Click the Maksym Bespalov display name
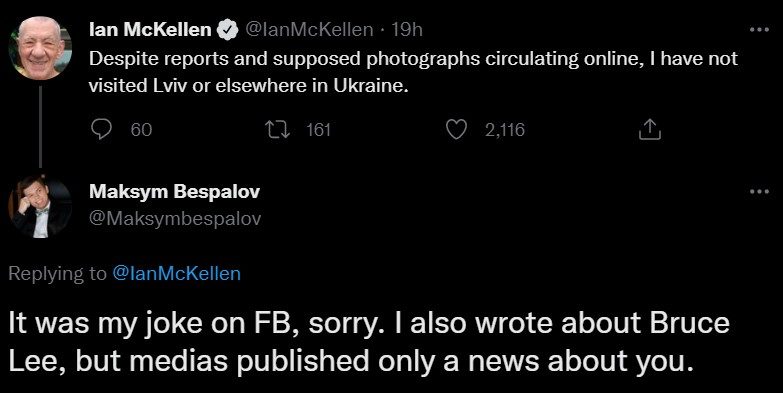 coord(174,191)
